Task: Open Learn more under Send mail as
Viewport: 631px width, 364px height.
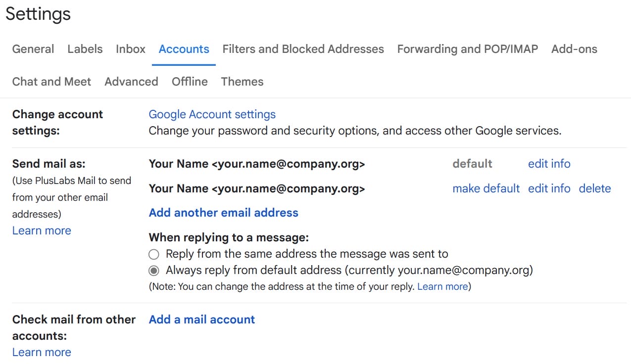Action: [42, 230]
